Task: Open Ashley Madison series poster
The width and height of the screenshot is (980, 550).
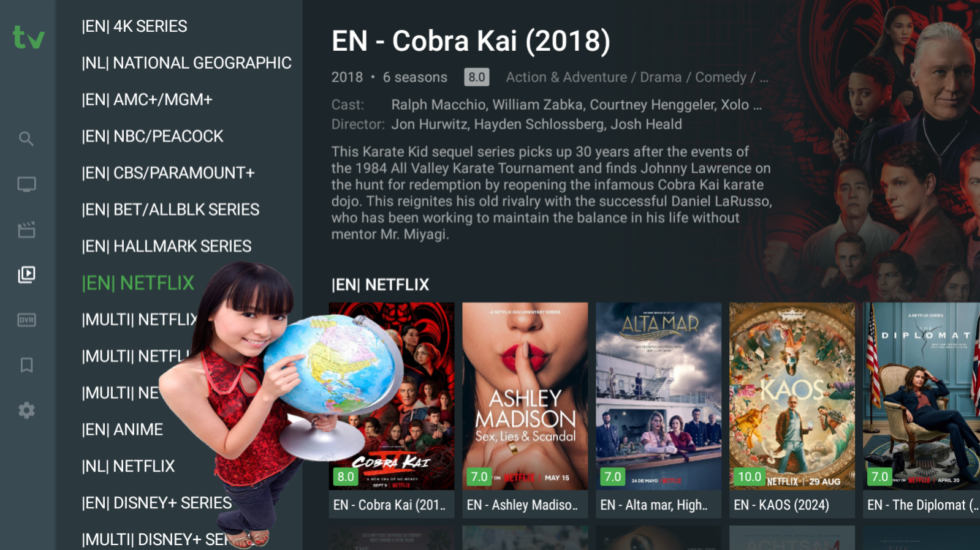Action: click(x=525, y=410)
